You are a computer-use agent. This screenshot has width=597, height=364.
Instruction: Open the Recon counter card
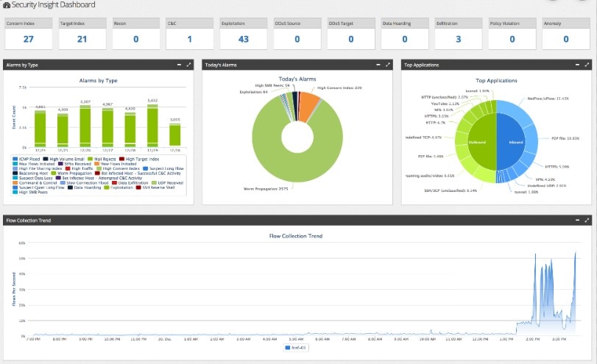click(136, 34)
